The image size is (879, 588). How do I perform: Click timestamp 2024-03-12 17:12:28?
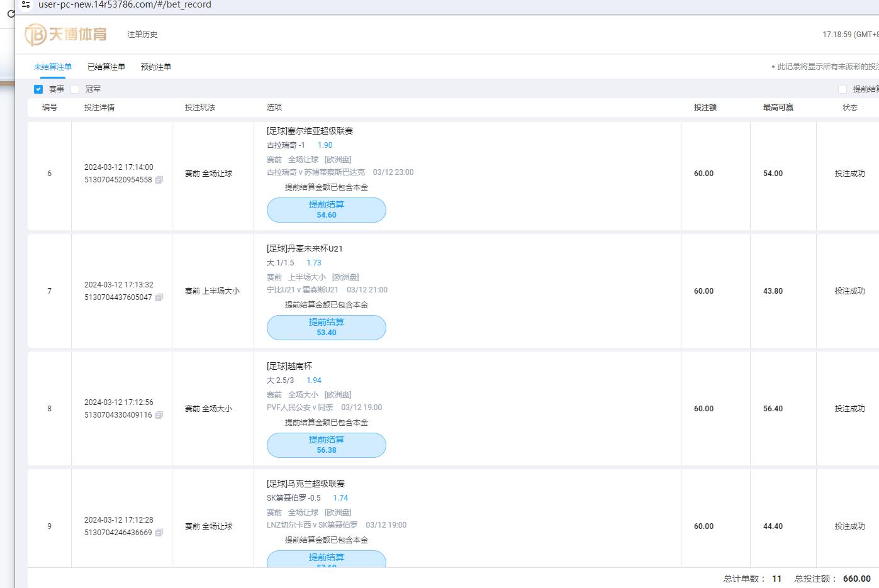[119, 520]
